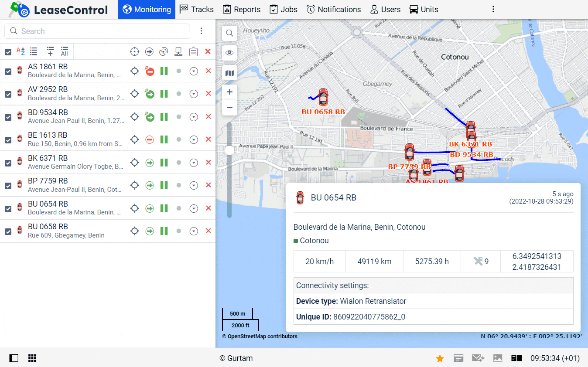
Task: Open BU 0654 RB row options dropdown
Action: [194, 208]
